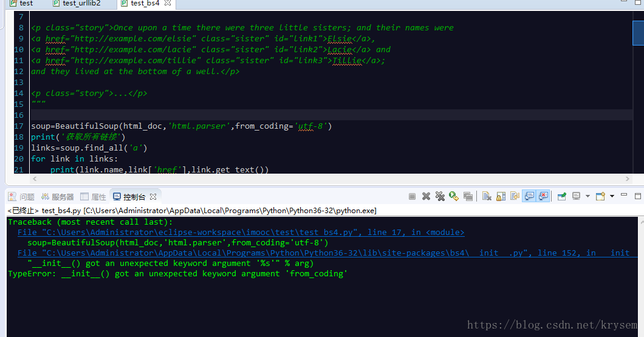Toggle show console on standard error change
Image resolution: width=644 pixels, height=337 pixels.
tap(543, 196)
